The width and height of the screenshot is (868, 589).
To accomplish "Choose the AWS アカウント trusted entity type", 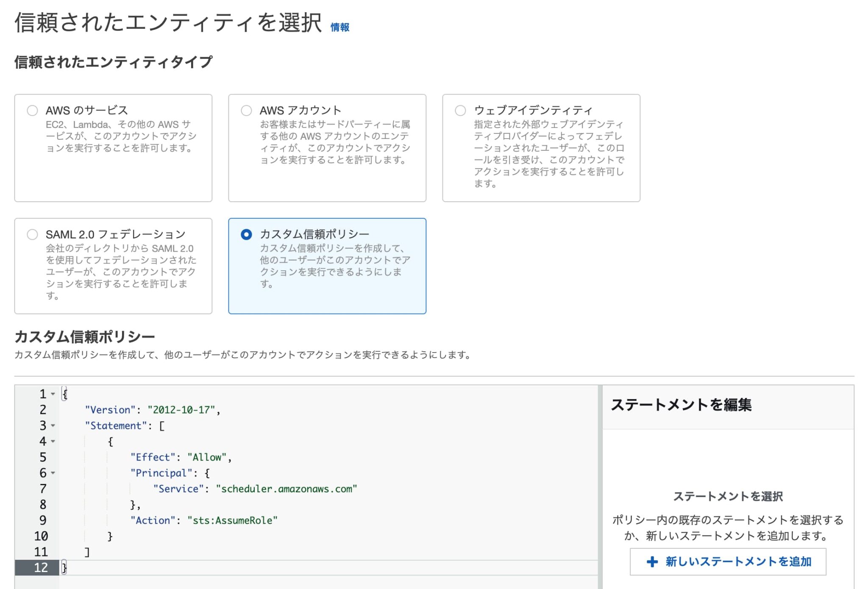I will pos(245,111).
